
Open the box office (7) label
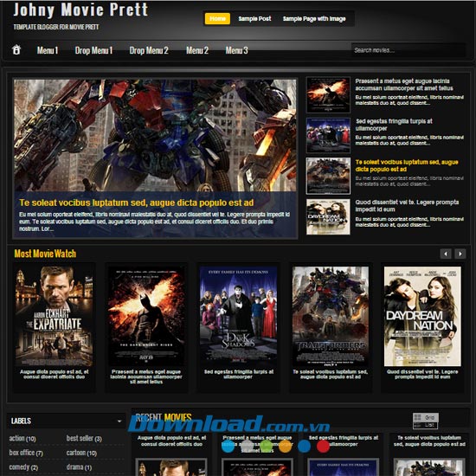click(x=26, y=453)
